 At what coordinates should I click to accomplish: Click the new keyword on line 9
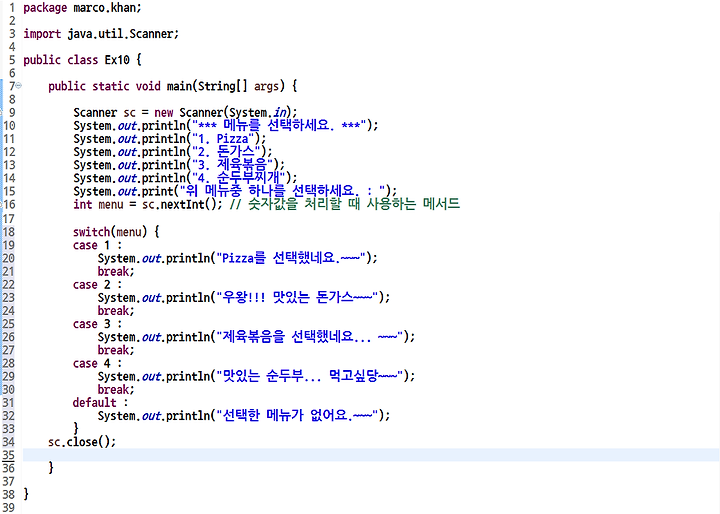163,113
